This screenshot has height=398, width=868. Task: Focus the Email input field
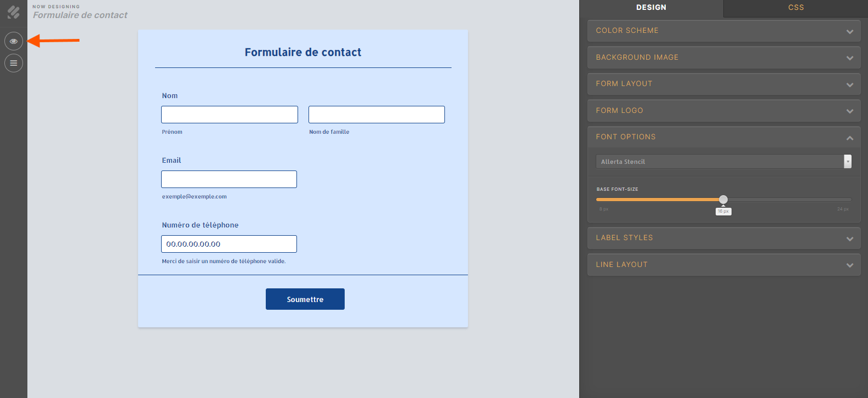[x=229, y=179]
